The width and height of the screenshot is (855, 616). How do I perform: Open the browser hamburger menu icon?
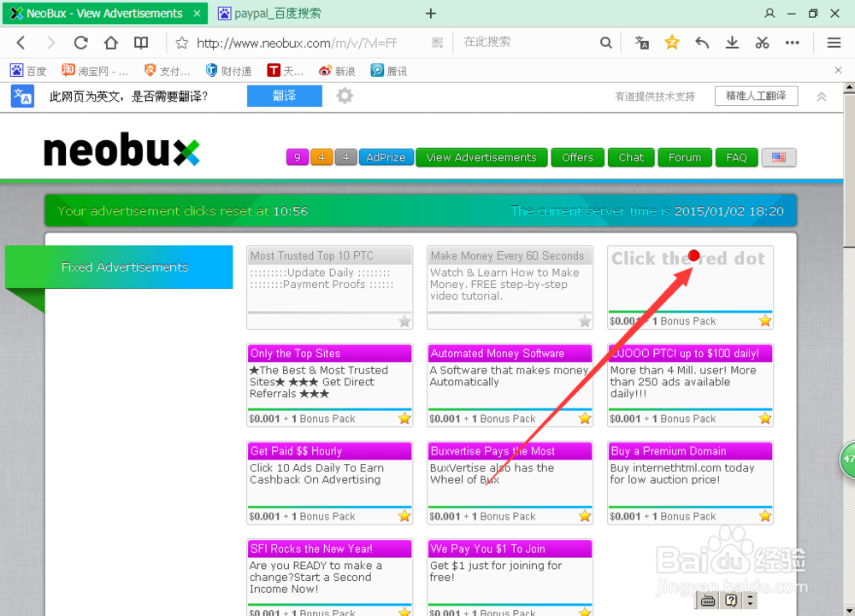pos(834,42)
